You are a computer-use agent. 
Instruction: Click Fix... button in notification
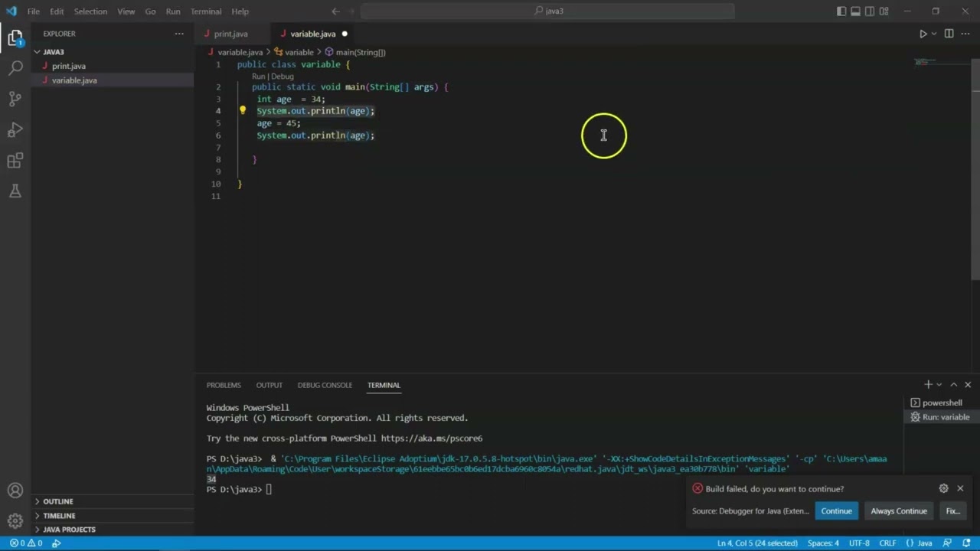(x=952, y=511)
